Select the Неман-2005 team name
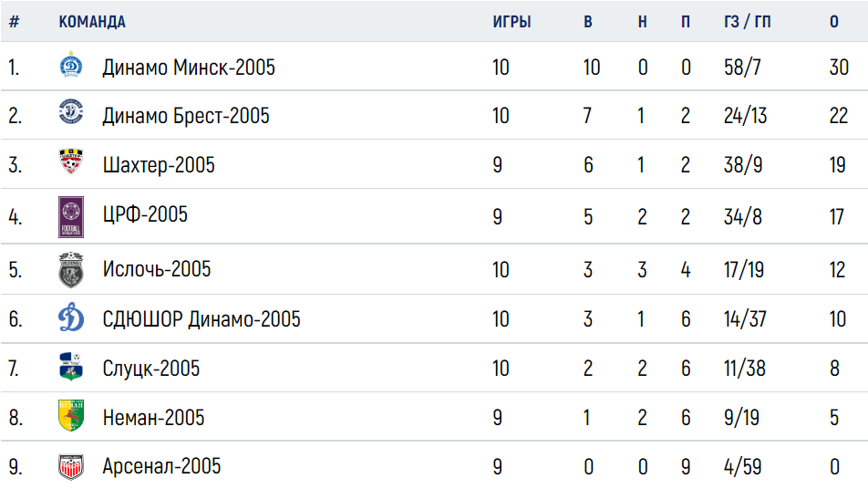 click(153, 418)
